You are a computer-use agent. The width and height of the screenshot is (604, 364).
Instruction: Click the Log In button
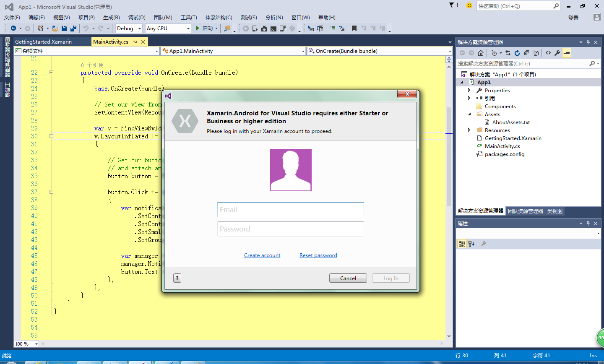coord(391,278)
